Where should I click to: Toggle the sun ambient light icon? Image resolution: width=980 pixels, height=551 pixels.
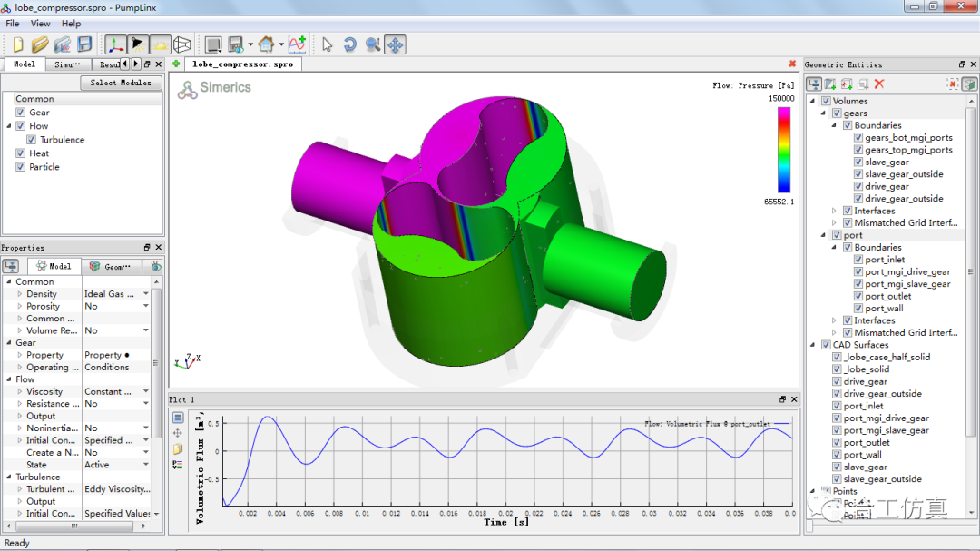[160, 44]
